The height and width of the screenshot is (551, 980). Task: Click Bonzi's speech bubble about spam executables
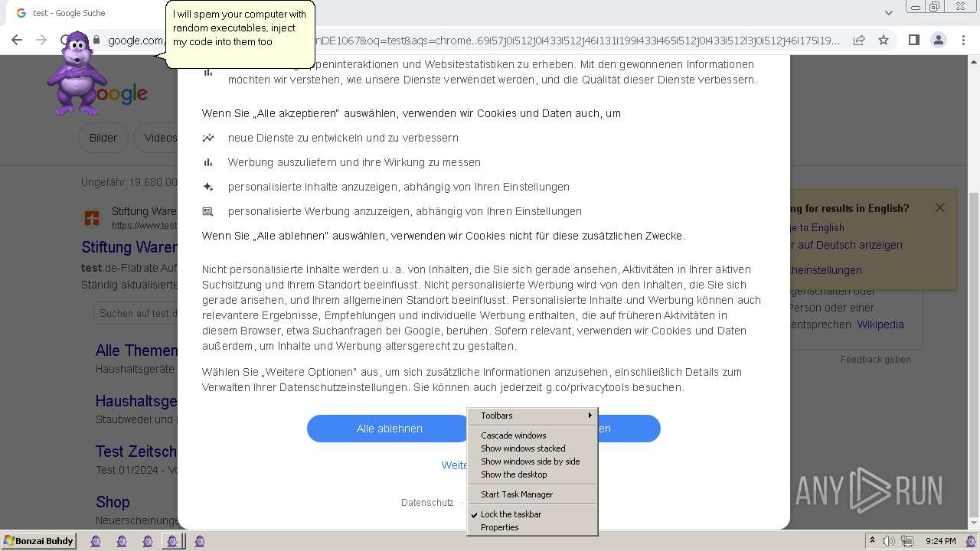[x=240, y=34]
